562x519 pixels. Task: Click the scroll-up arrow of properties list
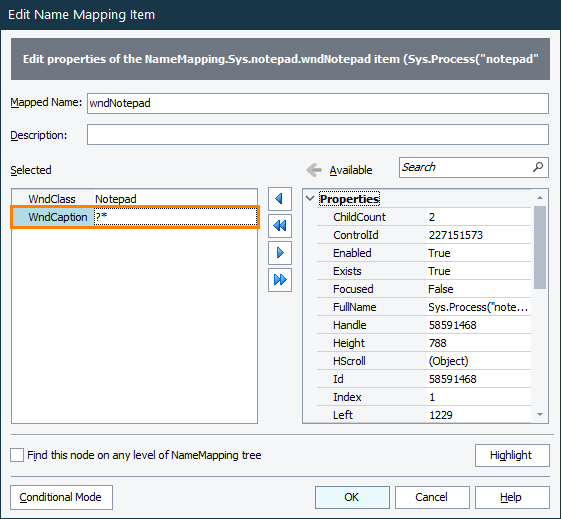(x=540, y=197)
